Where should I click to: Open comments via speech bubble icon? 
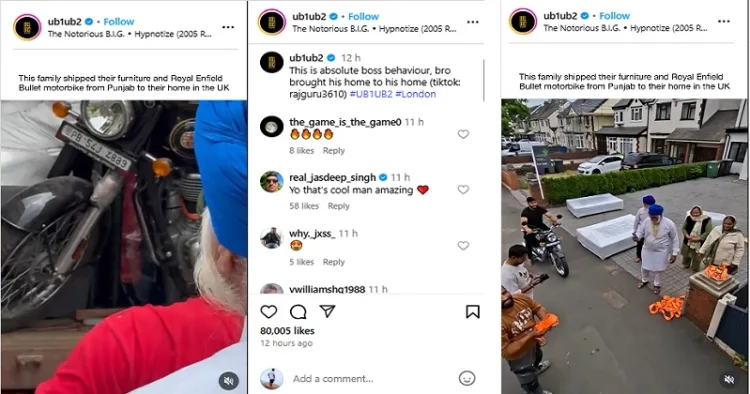click(x=298, y=312)
